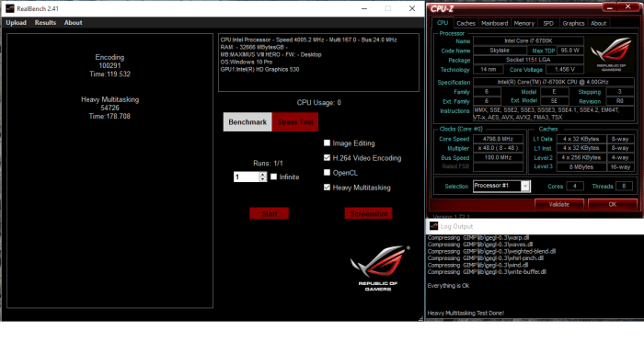Open the About menu in RealBench

pos(73,23)
